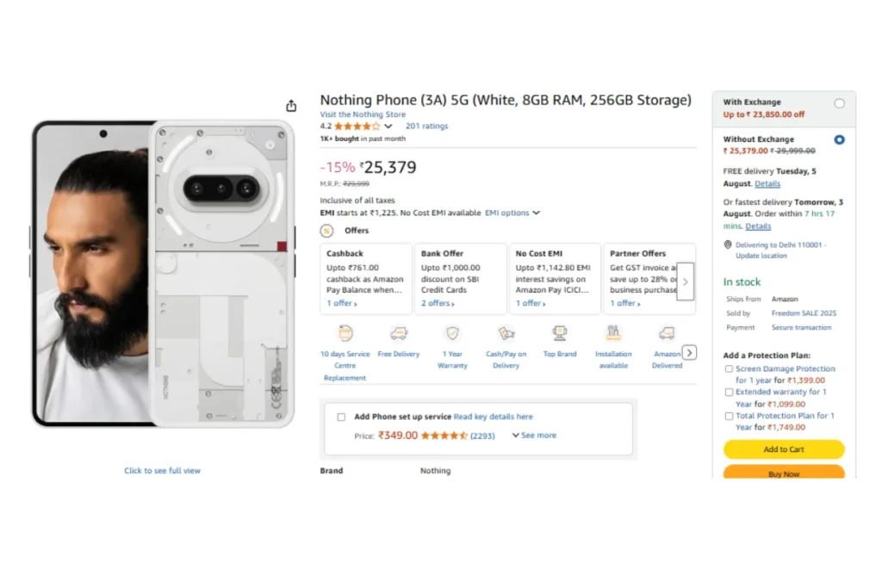This screenshot has height=588, width=882.
Task: Check Screen Damage Protection plan checkbox
Action: coord(729,368)
